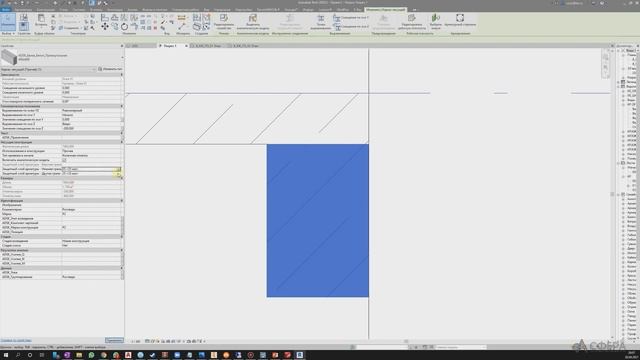Open the Вид ribbon tab

pos(207,9)
